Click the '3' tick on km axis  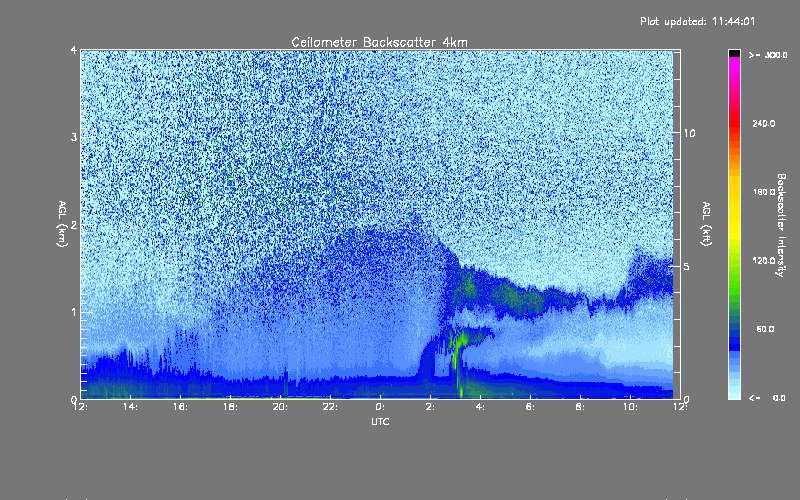74,137
